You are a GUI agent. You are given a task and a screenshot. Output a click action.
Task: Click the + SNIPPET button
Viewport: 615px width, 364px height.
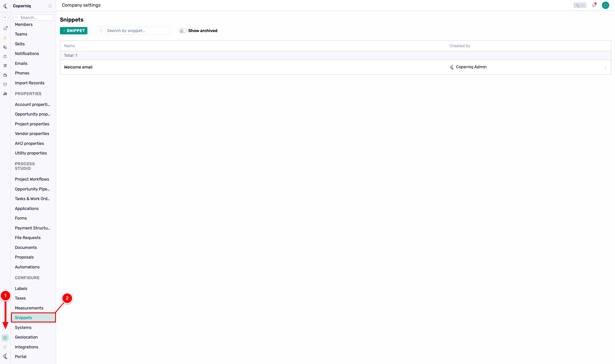pos(74,31)
